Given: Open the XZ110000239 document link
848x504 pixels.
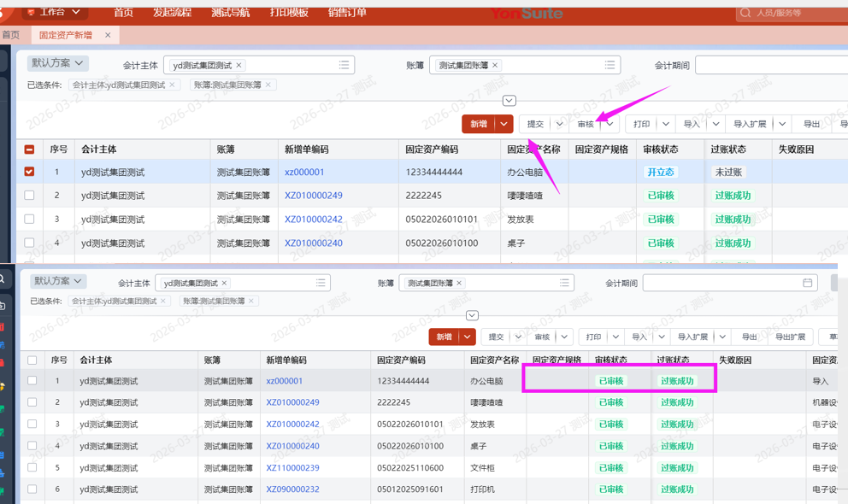Looking at the screenshot, I should (292, 468).
